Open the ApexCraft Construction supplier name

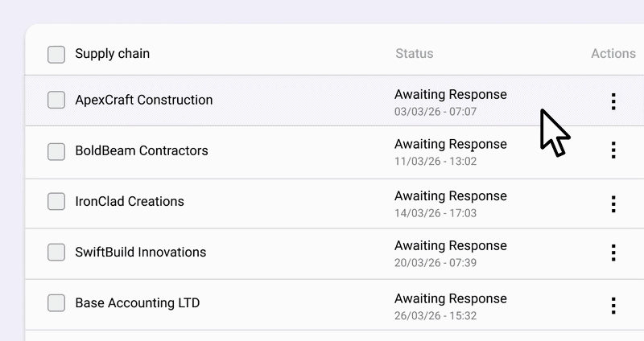click(143, 101)
